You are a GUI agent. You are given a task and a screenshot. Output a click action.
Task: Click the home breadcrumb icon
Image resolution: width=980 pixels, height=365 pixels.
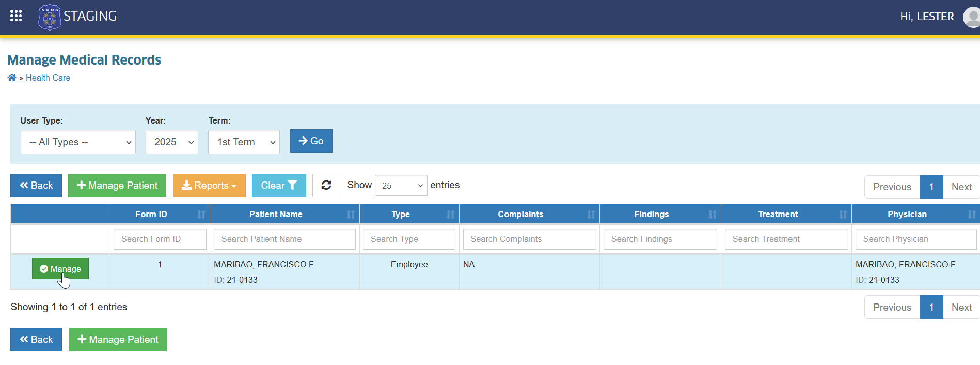coord(12,78)
